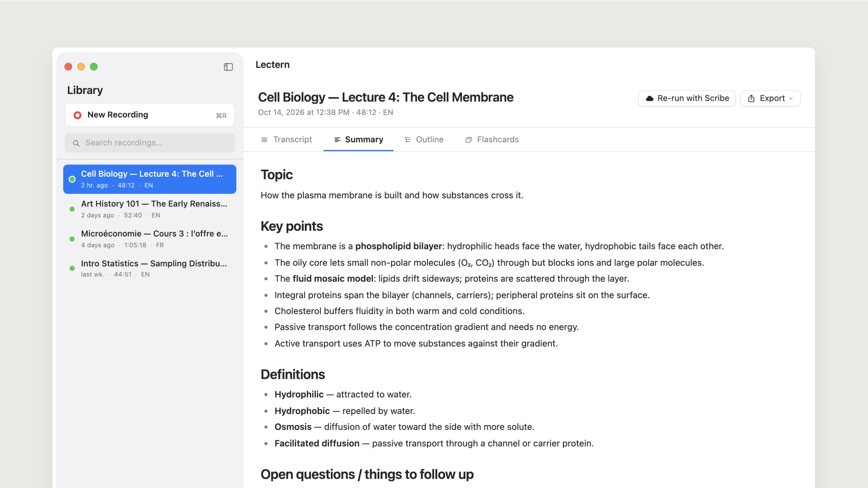Open the Outline tab
868x488 pixels.
pos(424,139)
